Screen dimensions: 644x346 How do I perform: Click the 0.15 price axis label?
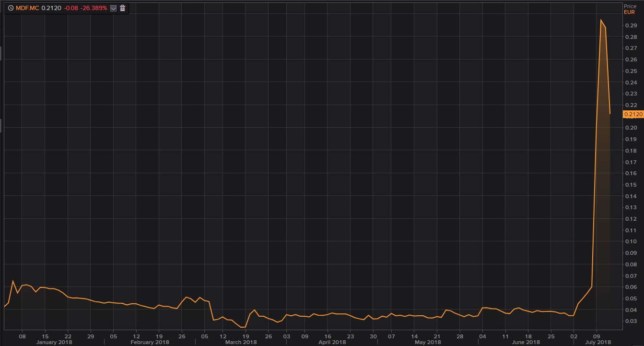coord(631,185)
